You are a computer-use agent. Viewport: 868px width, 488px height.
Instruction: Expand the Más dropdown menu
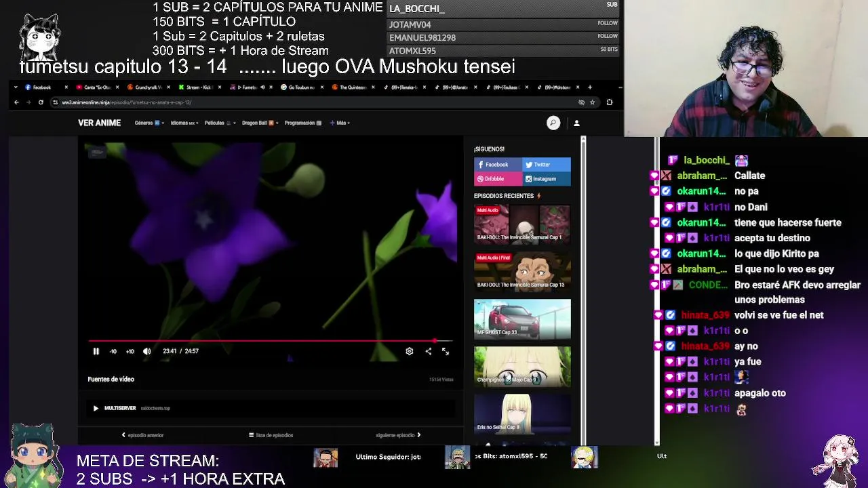point(341,123)
